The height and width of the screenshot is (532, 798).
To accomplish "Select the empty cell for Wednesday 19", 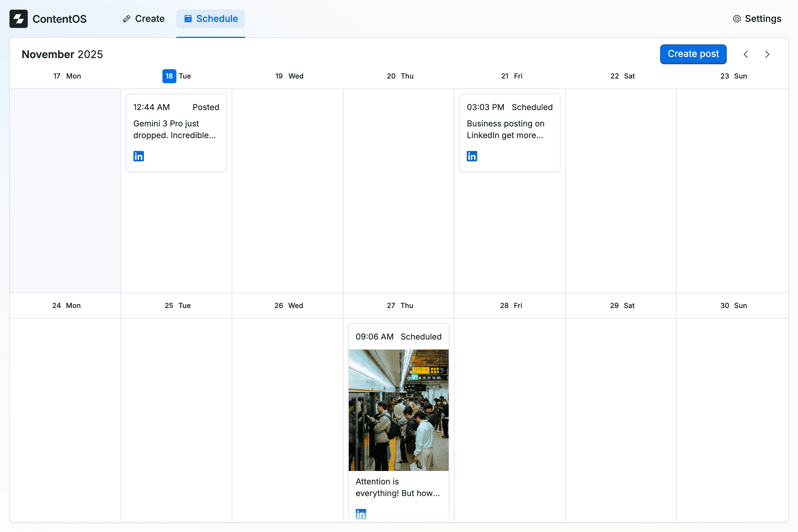I will (x=287, y=190).
